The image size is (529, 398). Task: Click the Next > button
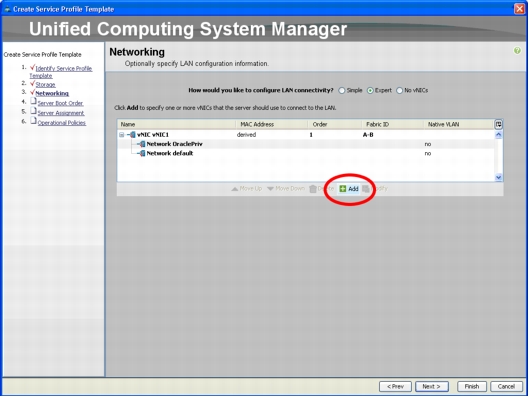[431, 387]
